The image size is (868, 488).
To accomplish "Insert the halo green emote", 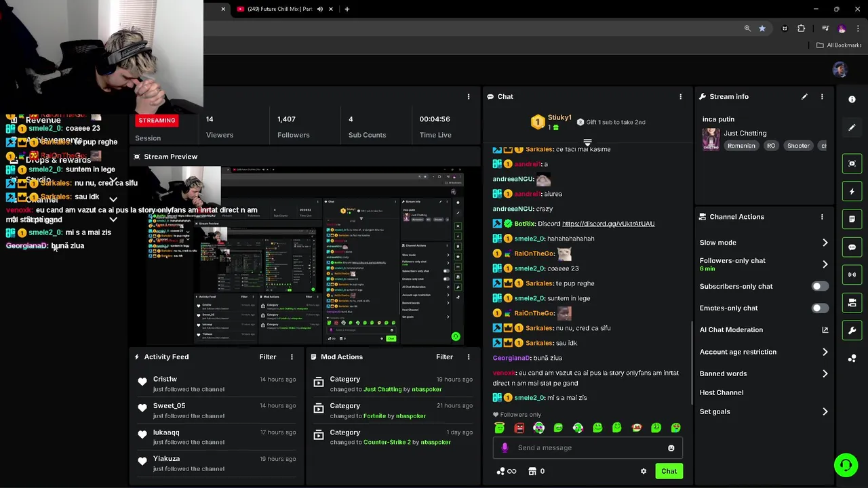I will click(x=500, y=428).
